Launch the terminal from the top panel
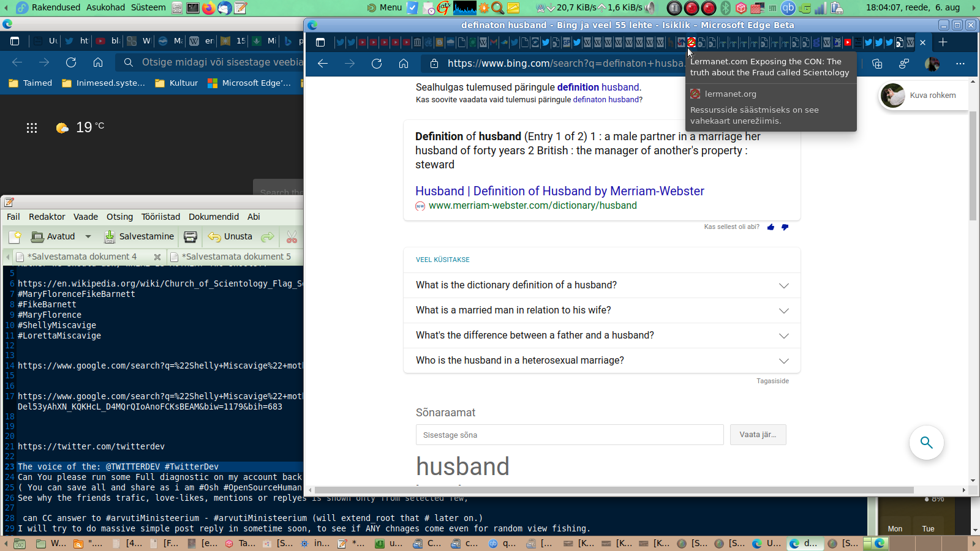Screen dimensions: 980x551 193,8
